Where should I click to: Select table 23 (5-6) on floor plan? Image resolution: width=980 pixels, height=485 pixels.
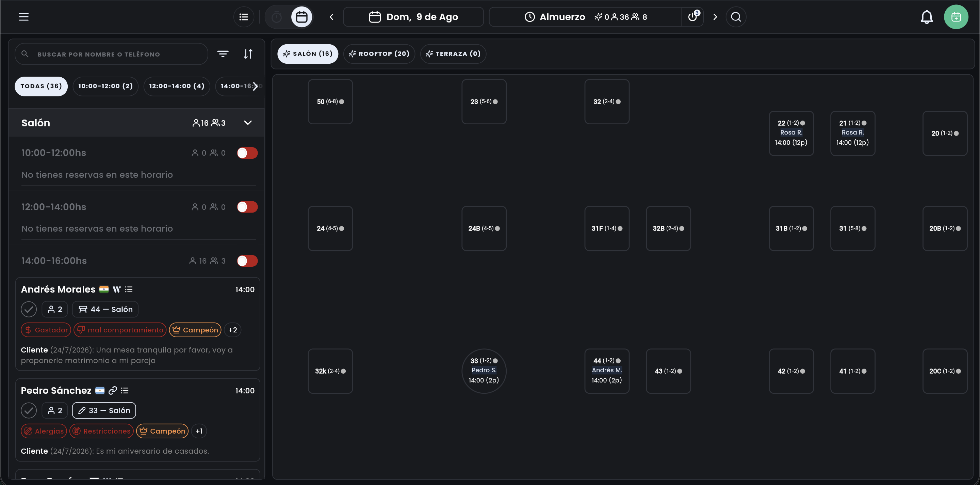pos(484,101)
